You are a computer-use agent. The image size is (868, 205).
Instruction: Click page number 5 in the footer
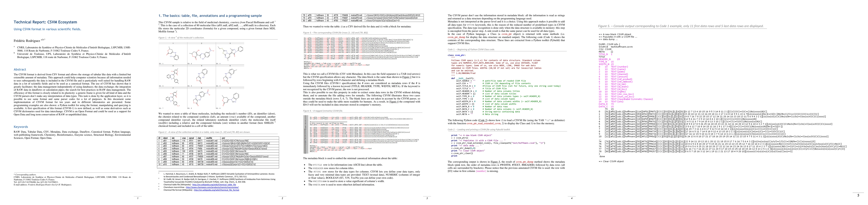click(858, 195)
